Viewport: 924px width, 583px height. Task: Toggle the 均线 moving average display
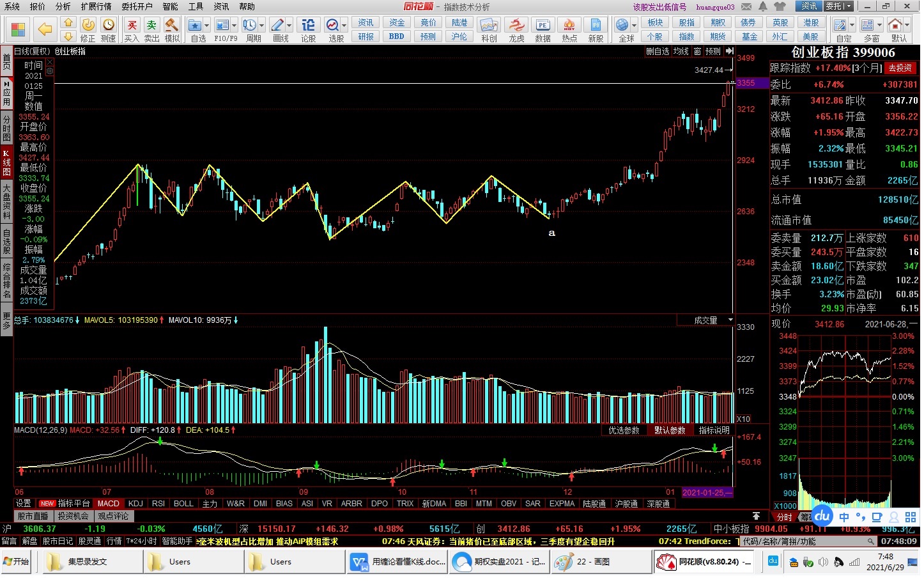(x=681, y=51)
